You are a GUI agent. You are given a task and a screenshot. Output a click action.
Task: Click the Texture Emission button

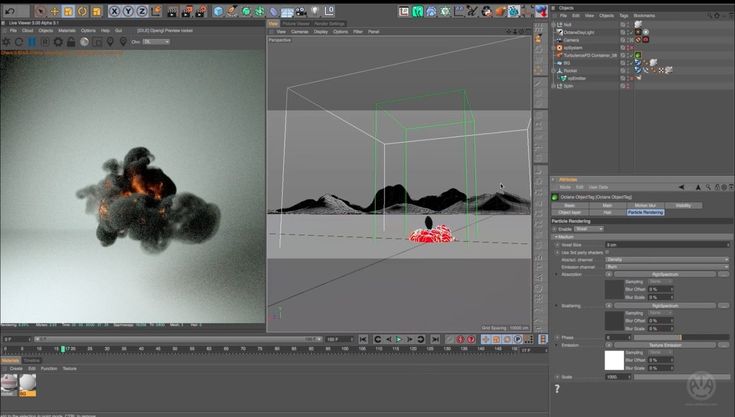pos(665,345)
